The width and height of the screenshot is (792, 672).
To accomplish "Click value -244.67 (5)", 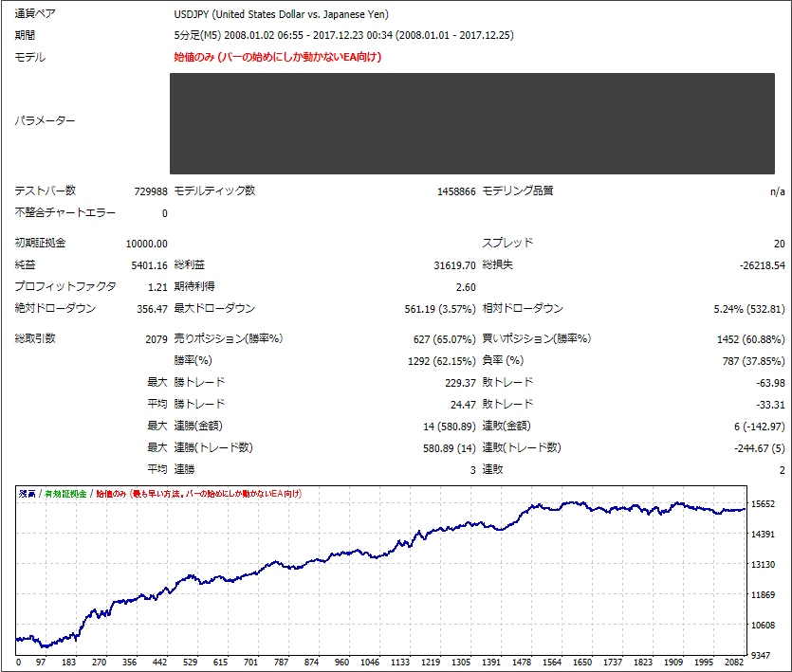I will [x=760, y=448].
